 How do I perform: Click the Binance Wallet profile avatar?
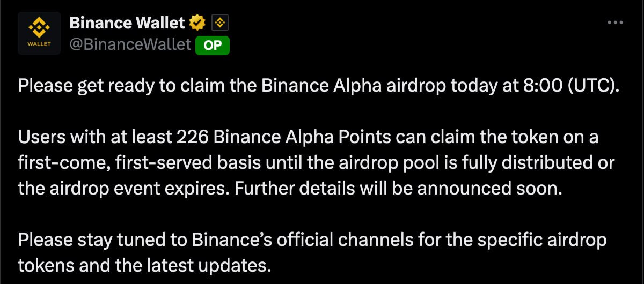click(39, 33)
